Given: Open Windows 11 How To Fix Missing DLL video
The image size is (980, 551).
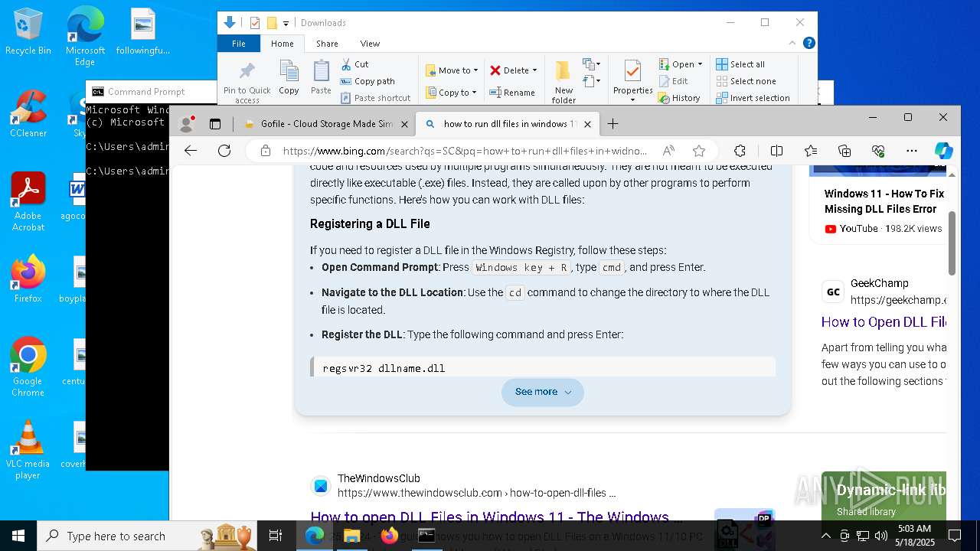Looking at the screenshot, I should click(884, 201).
